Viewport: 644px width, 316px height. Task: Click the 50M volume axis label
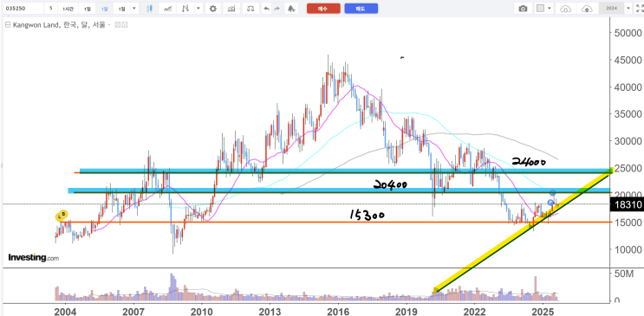coord(623,274)
